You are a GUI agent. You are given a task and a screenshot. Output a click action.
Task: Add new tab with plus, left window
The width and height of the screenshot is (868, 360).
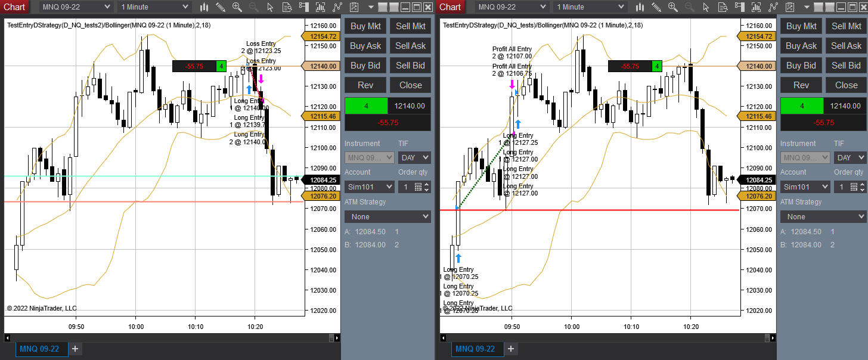pyautogui.click(x=75, y=349)
